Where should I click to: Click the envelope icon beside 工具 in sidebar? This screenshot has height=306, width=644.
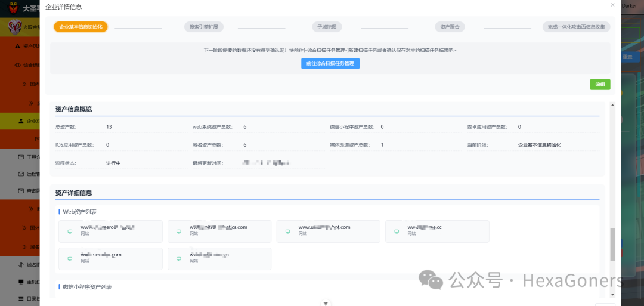click(21, 157)
